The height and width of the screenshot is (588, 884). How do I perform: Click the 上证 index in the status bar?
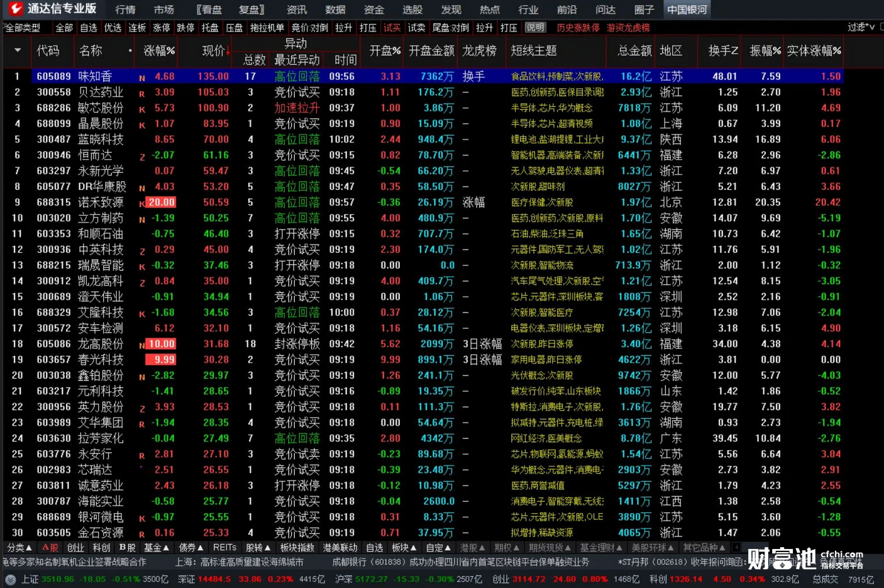click(30, 579)
